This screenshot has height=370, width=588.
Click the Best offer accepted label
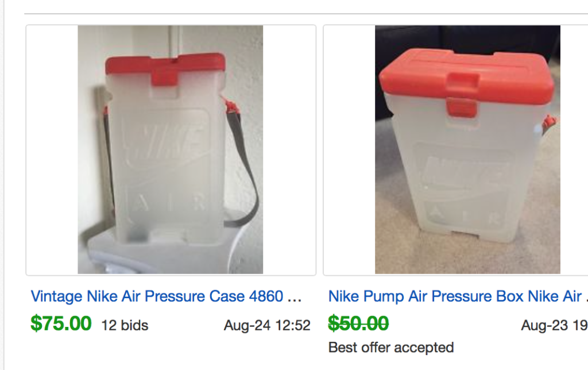(391, 347)
